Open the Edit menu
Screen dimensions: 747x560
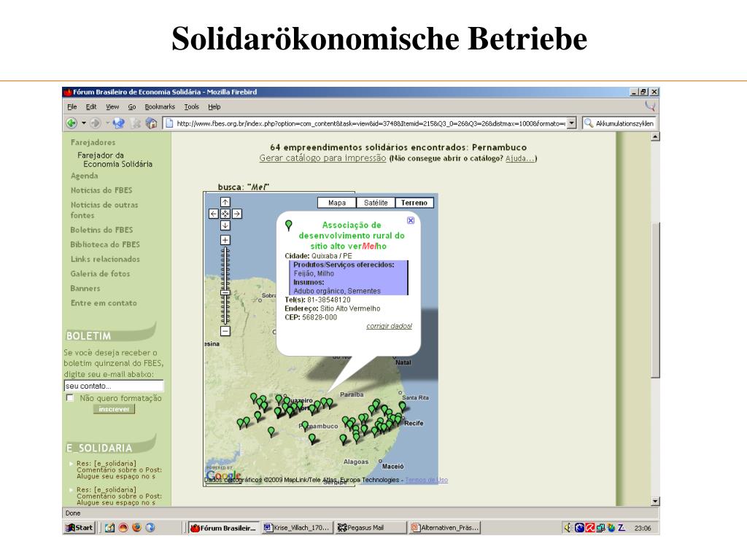pos(91,106)
